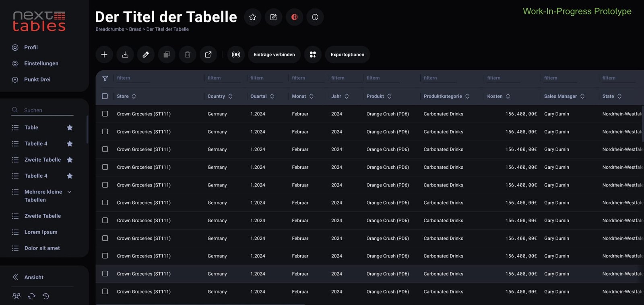Click the Einträge verbinden button

(x=274, y=55)
